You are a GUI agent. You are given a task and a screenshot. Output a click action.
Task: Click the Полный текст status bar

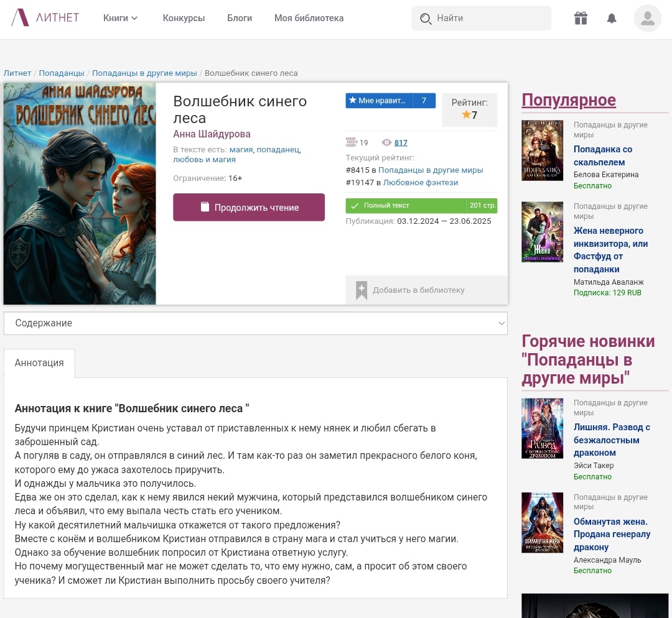point(406,206)
